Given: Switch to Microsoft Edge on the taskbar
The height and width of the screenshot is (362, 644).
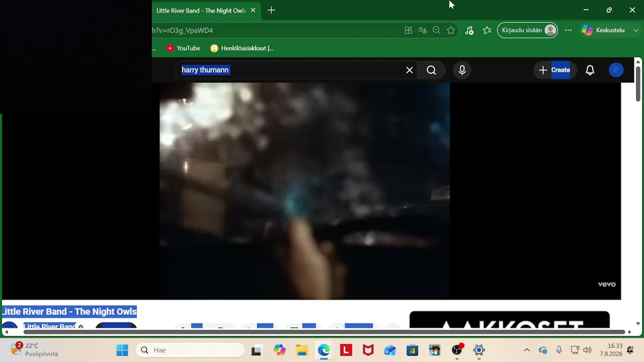Looking at the screenshot, I should click(x=324, y=350).
